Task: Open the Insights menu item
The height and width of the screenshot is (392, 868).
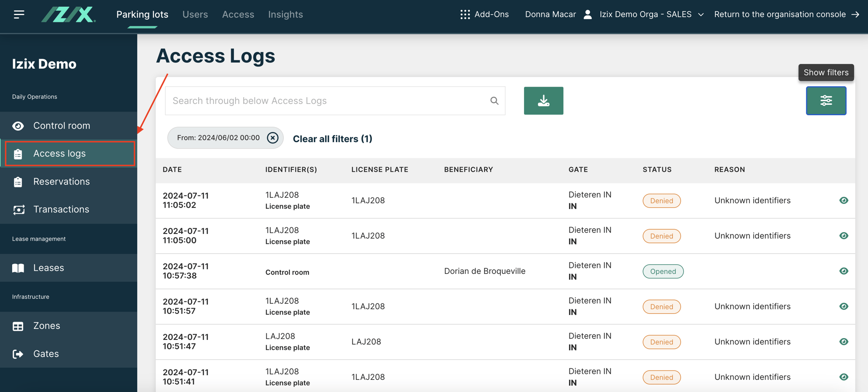Action: [285, 14]
